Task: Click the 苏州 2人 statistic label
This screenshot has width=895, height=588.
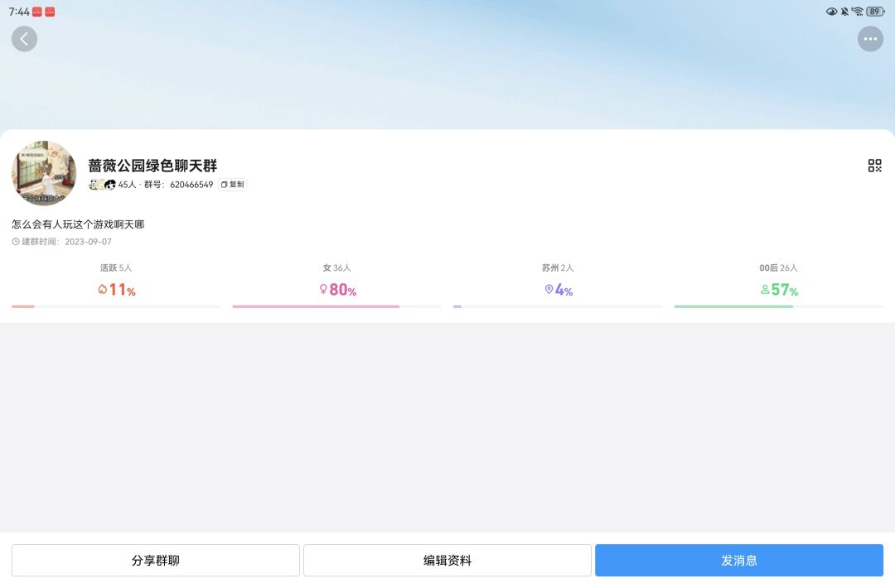Action: tap(558, 267)
